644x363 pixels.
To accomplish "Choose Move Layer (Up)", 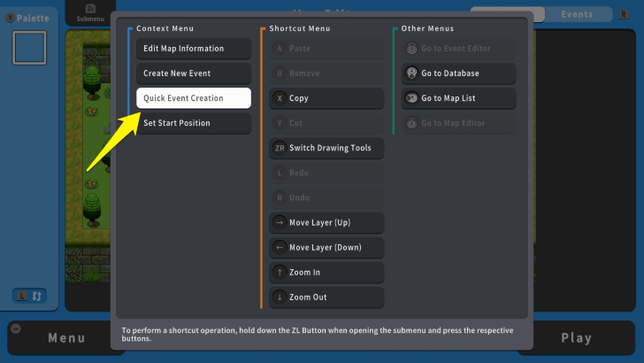I will pos(326,222).
